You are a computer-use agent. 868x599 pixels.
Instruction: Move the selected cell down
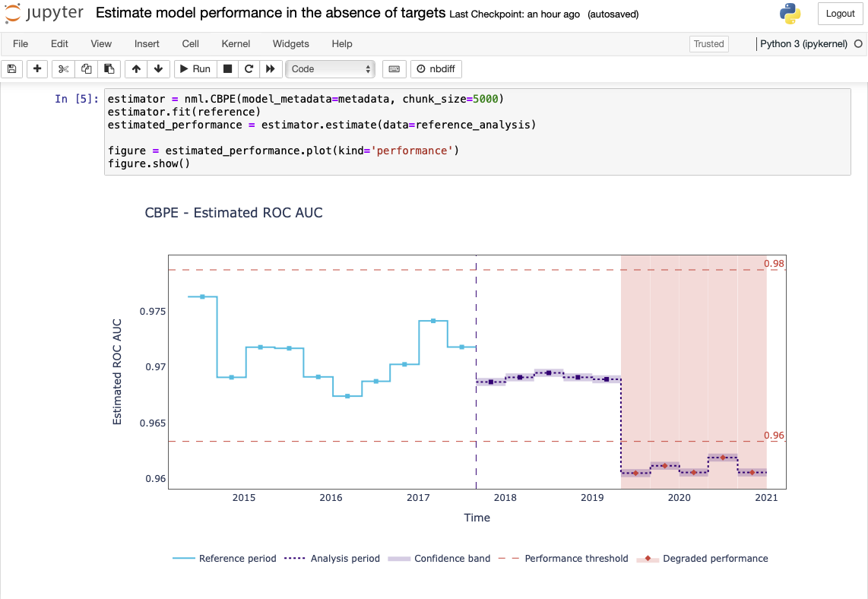click(158, 68)
